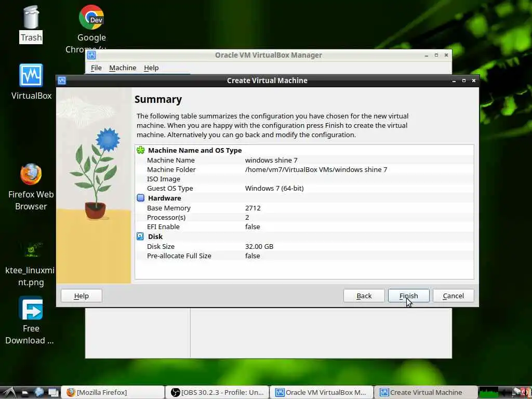This screenshot has width=532, height=399.
Task: Select the Machine Name row value 'windows shine 7'
Action: click(x=271, y=160)
